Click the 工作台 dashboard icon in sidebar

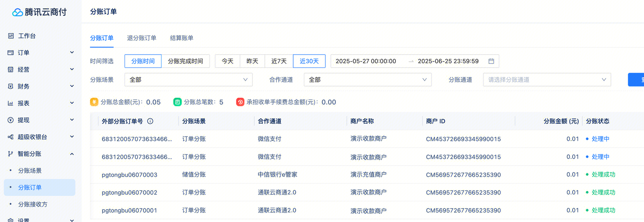11,36
